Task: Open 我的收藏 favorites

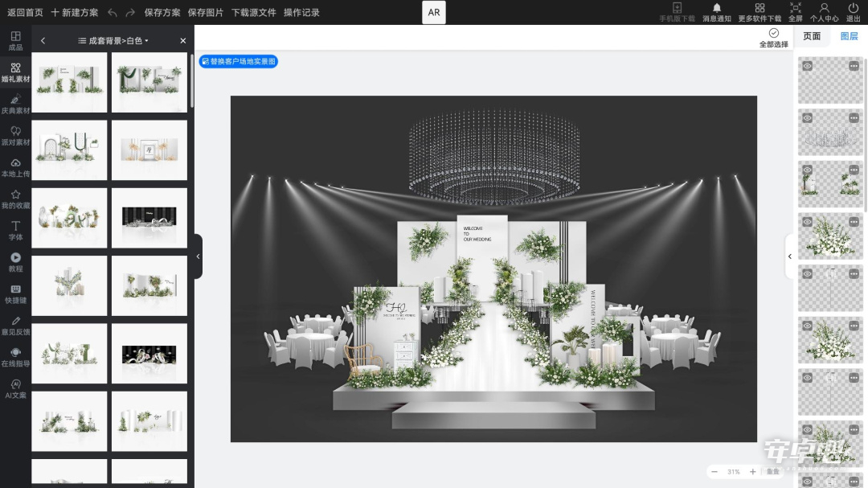Action: click(x=15, y=199)
